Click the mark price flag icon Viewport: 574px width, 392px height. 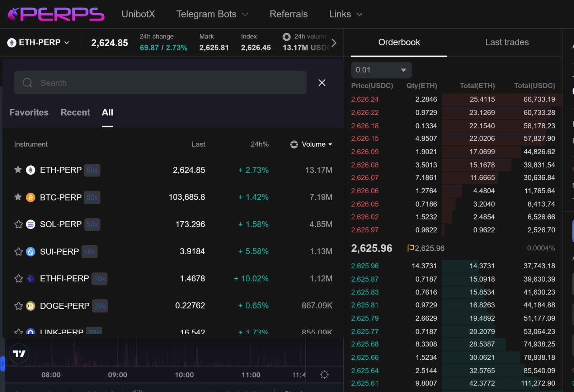[x=410, y=248]
